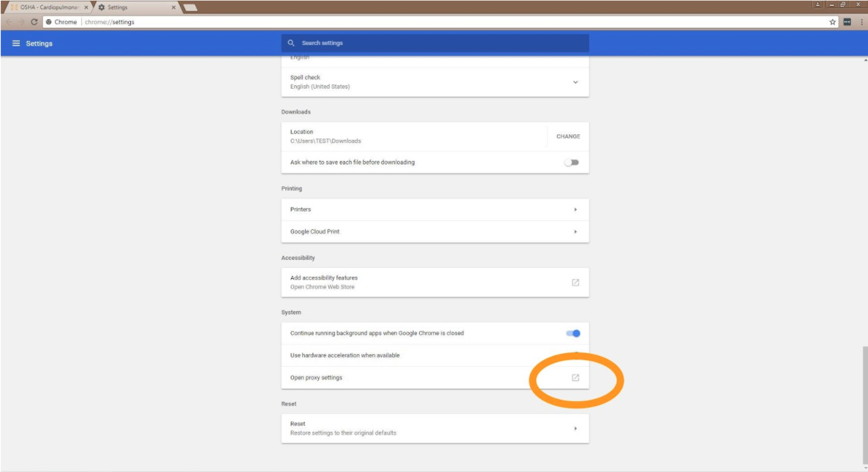Screen dimensions: 868x472
Task: Bookmark this page with the star icon
Action: click(833, 22)
